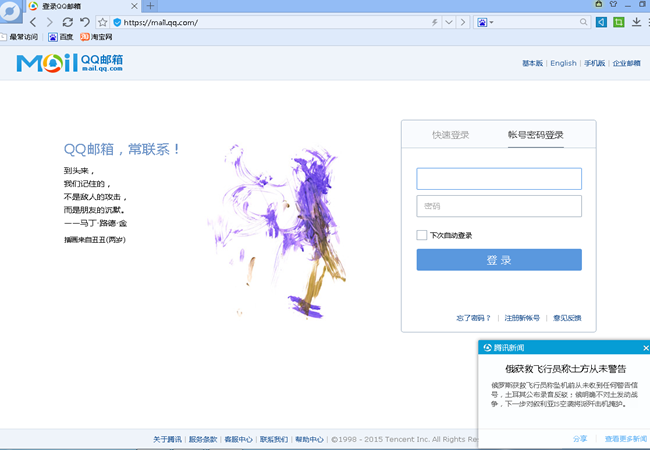This screenshot has height=450, width=650.
Task: Close the 登录QQ邮箱 tab
Action: (x=134, y=6)
